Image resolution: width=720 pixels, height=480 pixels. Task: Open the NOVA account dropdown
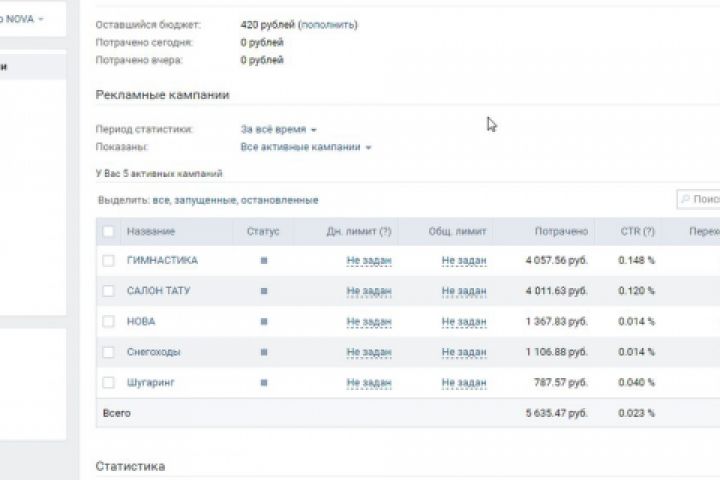(28, 19)
